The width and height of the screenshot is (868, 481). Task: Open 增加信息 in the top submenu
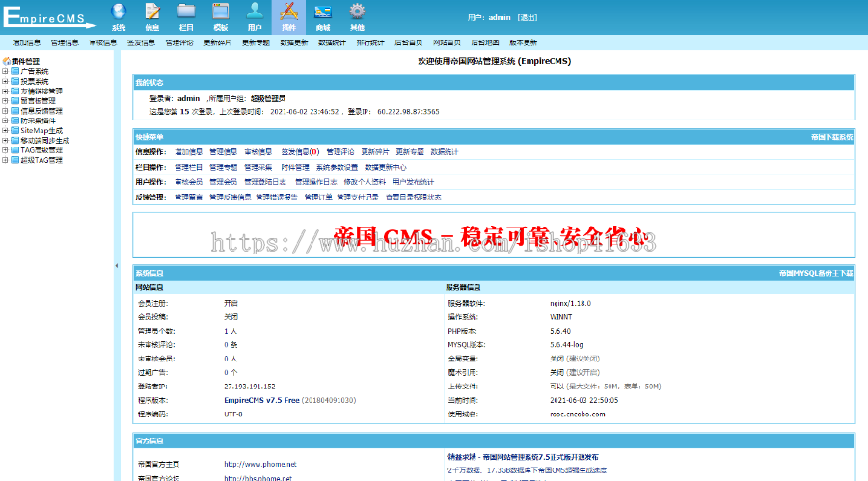tap(27, 42)
